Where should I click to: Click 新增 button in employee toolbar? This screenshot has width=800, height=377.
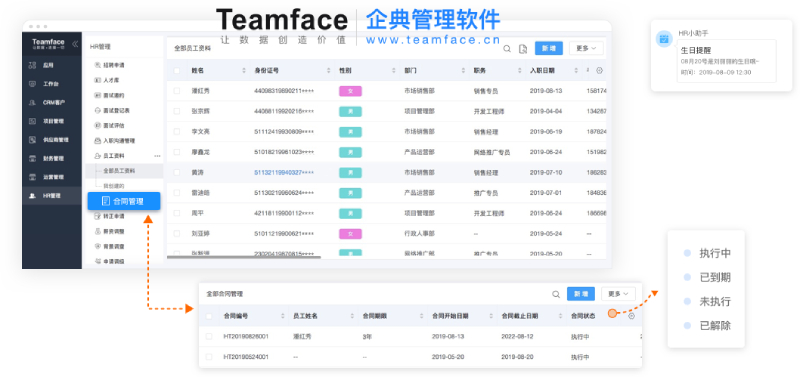(548, 48)
